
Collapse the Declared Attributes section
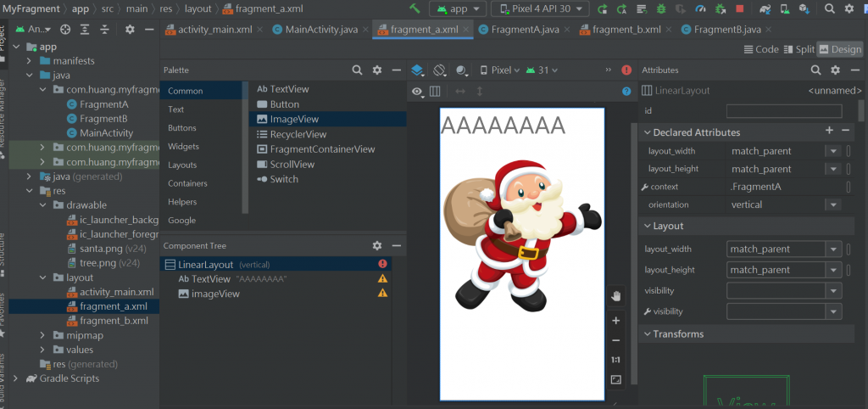(647, 132)
